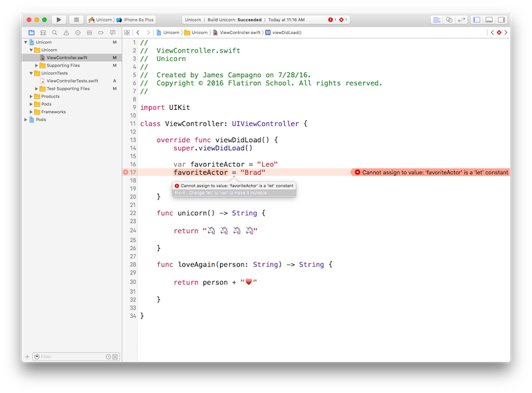Go back in editor history
This screenshot has height=393, width=532.
(x=138, y=33)
